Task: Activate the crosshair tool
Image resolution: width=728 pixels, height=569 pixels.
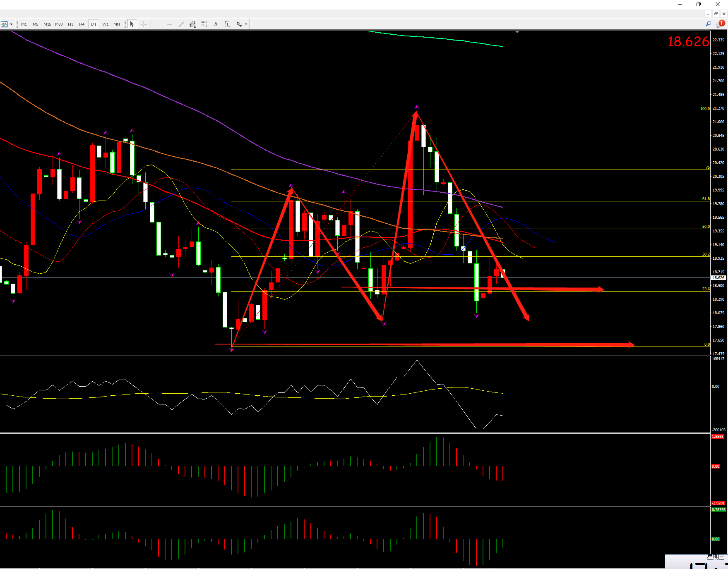Action: (x=144, y=24)
